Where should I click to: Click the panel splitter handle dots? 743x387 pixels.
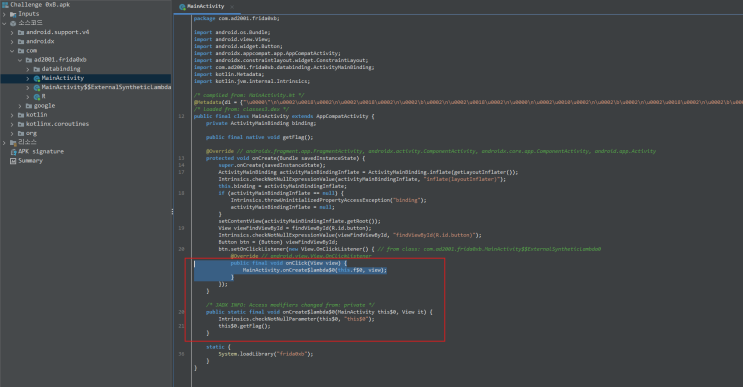pos(172,212)
